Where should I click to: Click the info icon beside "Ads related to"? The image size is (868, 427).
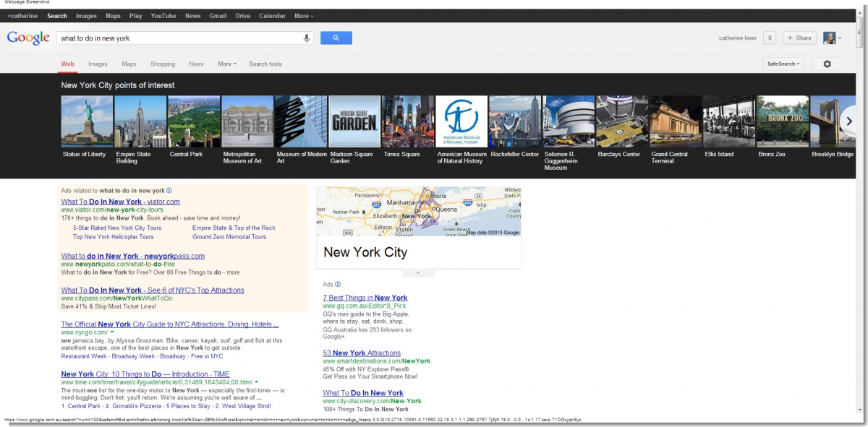169,191
